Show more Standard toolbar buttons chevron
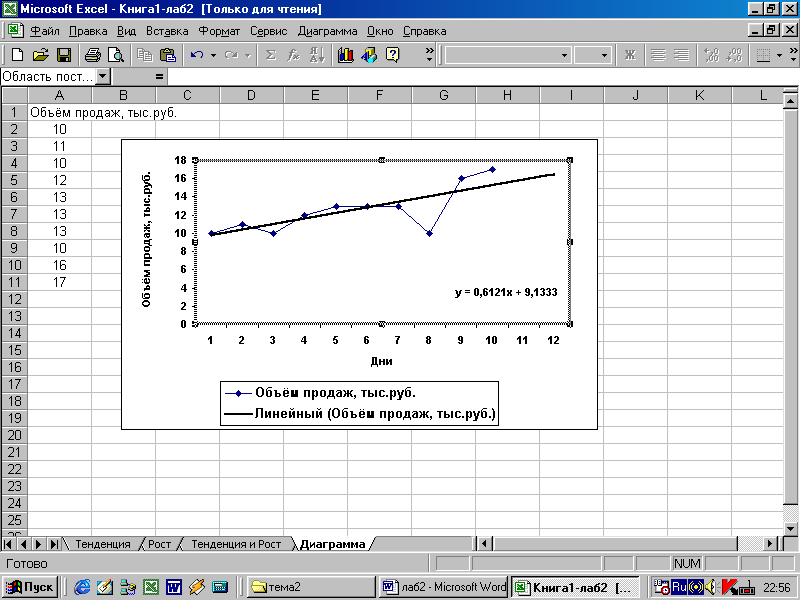The height and width of the screenshot is (600, 800). coord(430,55)
